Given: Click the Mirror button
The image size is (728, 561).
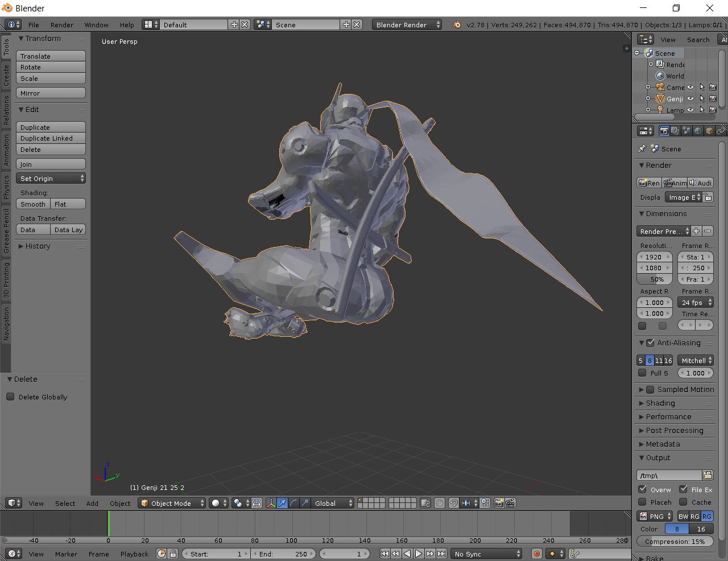Looking at the screenshot, I should click(x=51, y=93).
